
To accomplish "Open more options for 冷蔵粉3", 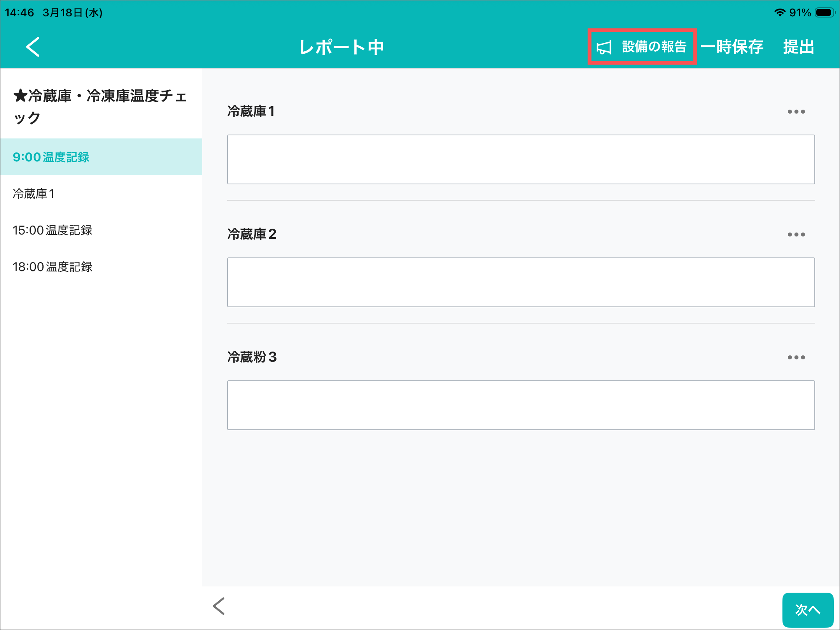I will (x=796, y=357).
